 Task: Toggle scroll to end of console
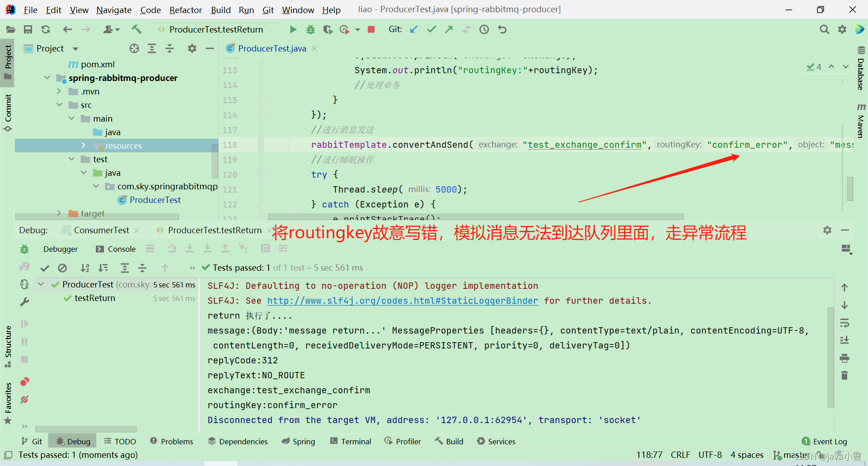pos(844,340)
